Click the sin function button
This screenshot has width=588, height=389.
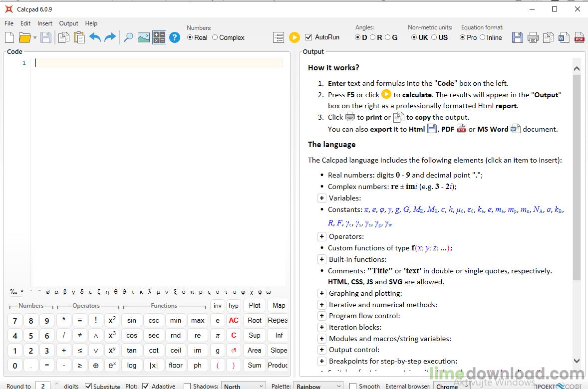coord(132,320)
